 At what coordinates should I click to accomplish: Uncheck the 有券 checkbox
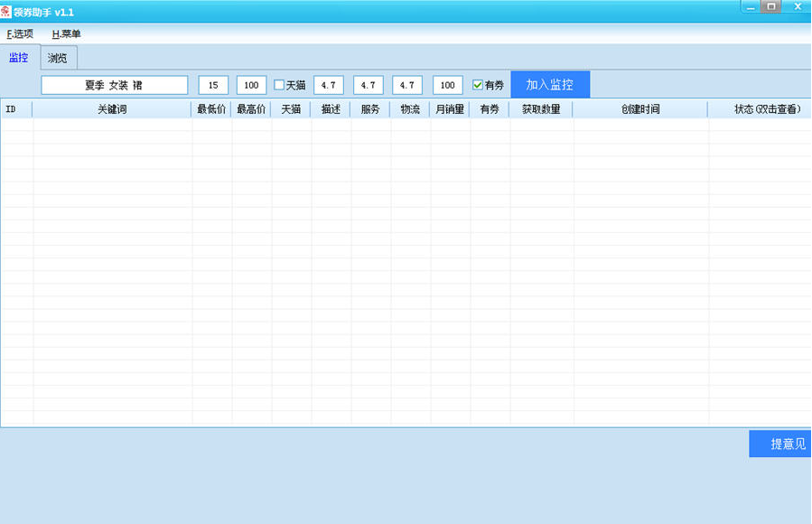(x=478, y=85)
